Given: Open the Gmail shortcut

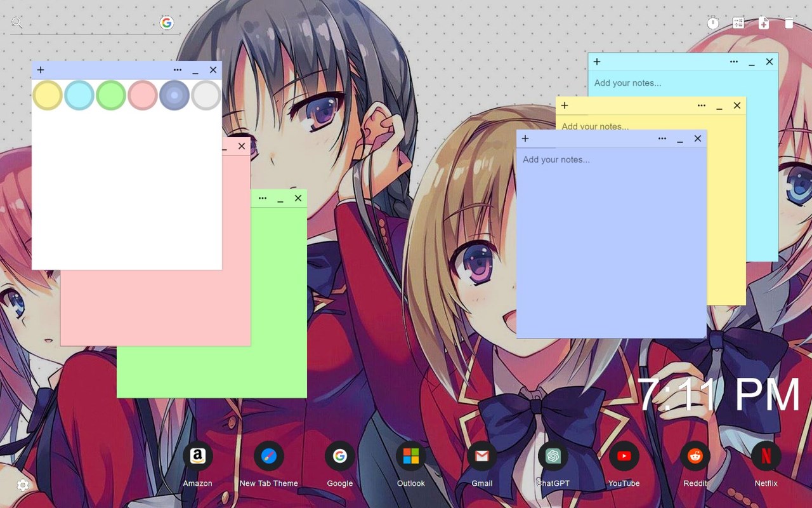Looking at the screenshot, I should (x=482, y=456).
